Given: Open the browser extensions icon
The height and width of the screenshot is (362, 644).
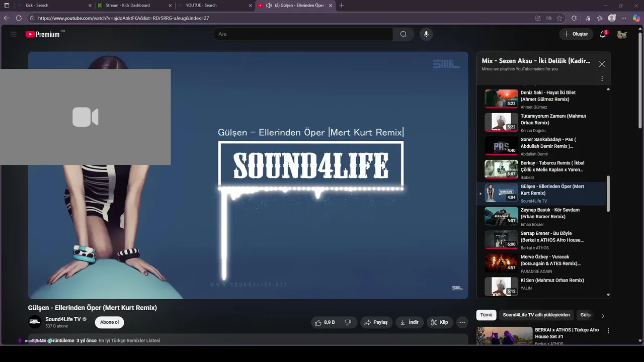Looking at the screenshot, I should click(574, 18).
